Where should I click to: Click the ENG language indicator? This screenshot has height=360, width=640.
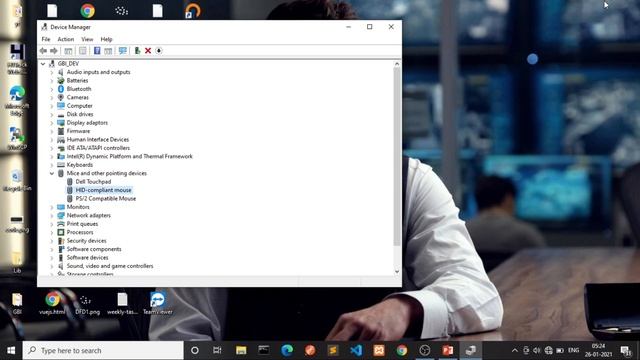tap(573, 350)
